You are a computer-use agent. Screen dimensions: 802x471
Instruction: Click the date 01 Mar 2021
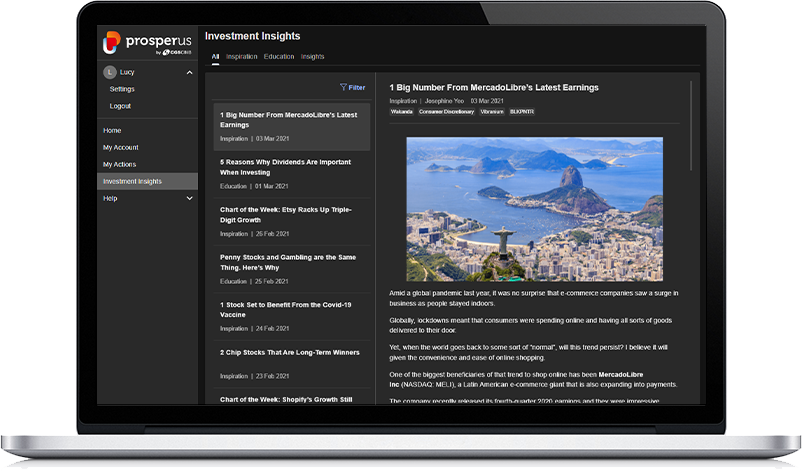[272, 186]
